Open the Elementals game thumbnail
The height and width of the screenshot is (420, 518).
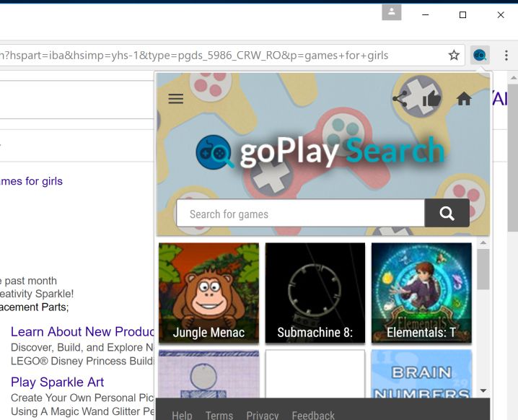click(x=421, y=293)
